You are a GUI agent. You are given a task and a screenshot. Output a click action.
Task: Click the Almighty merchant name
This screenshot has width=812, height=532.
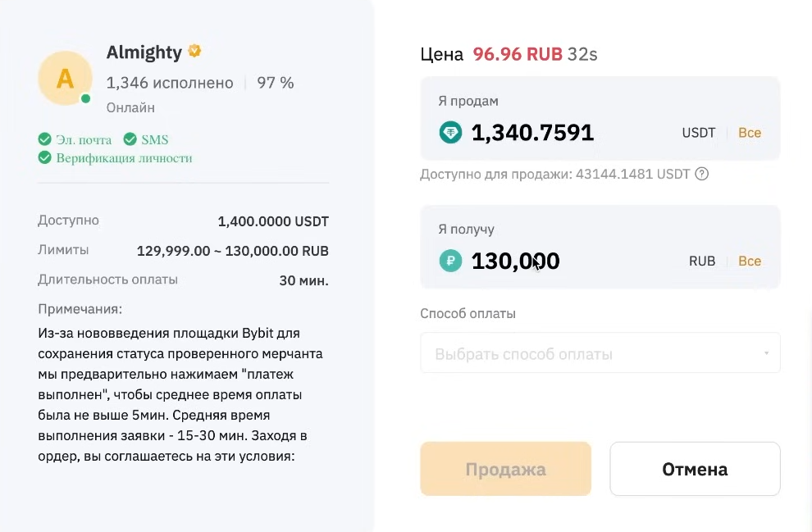(x=144, y=52)
